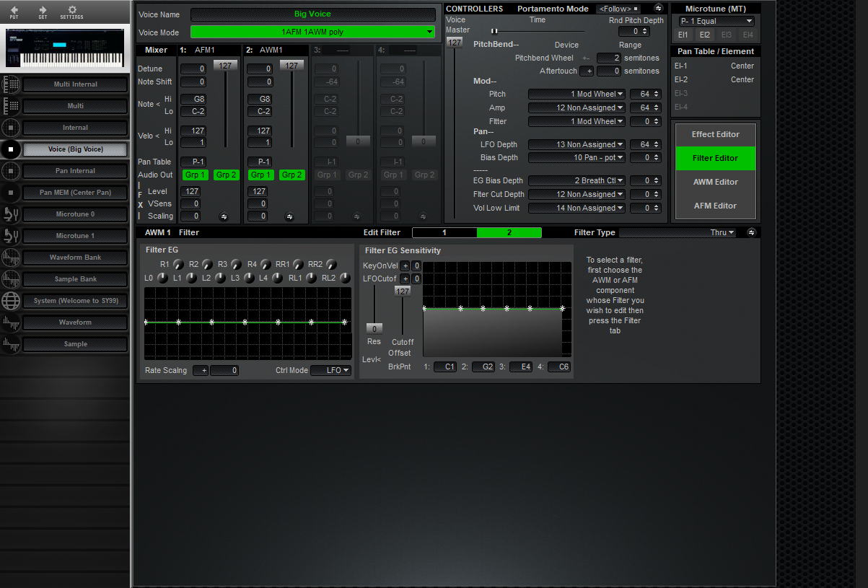The width and height of the screenshot is (868, 588).
Task: Click the icon beside the Multi entry
Action: 11,106
